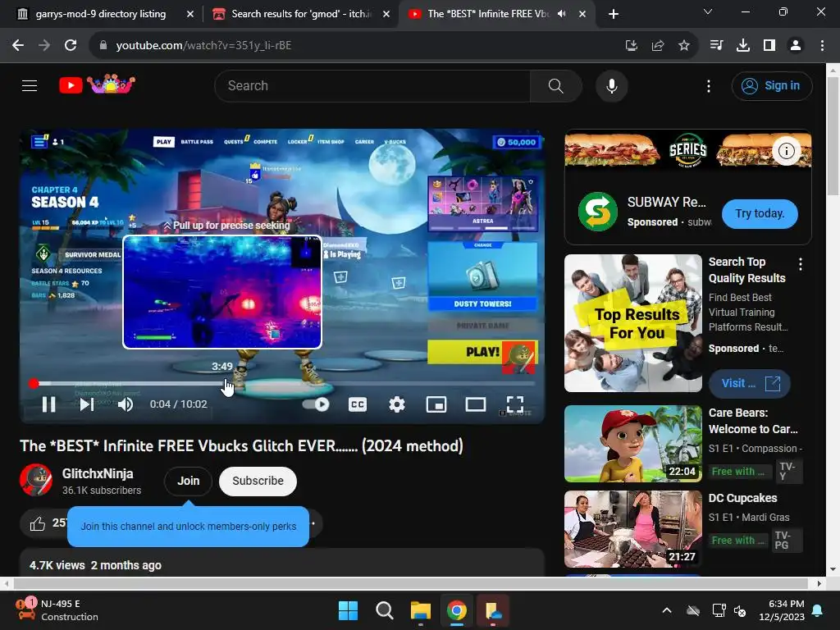Mute the video volume
This screenshot has width=840, height=630.
coord(126,404)
